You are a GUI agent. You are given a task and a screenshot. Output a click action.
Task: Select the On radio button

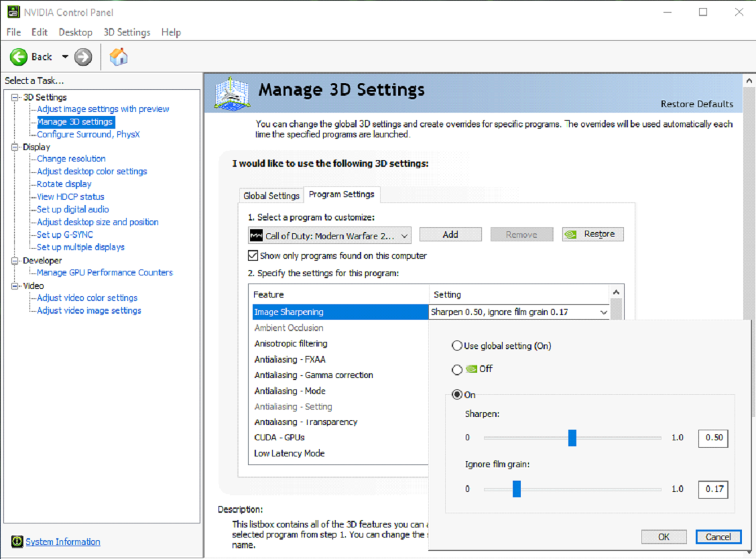coord(456,395)
